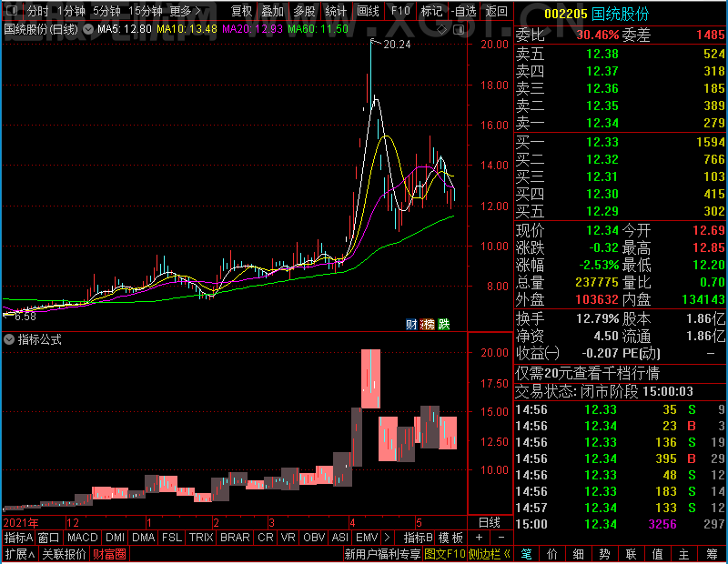Select the ASI indicator
Screen dimensions: 728x564
point(339,538)
